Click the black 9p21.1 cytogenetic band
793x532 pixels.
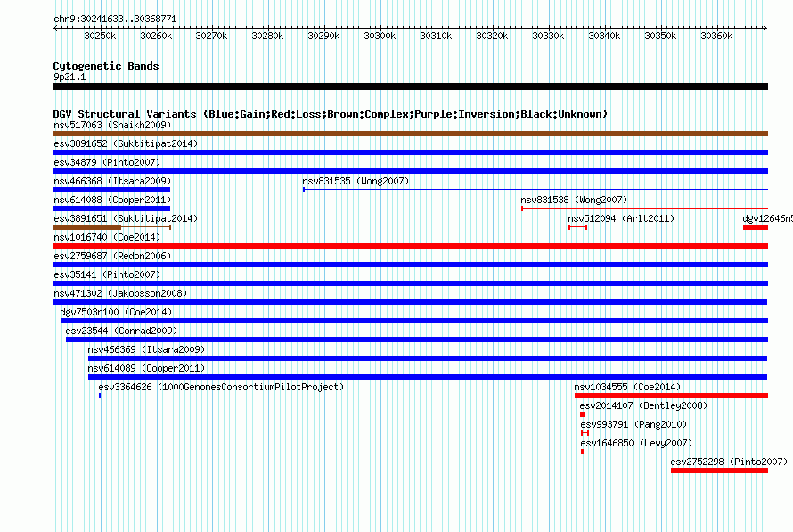pyautogui.click(x=410, y=86)
